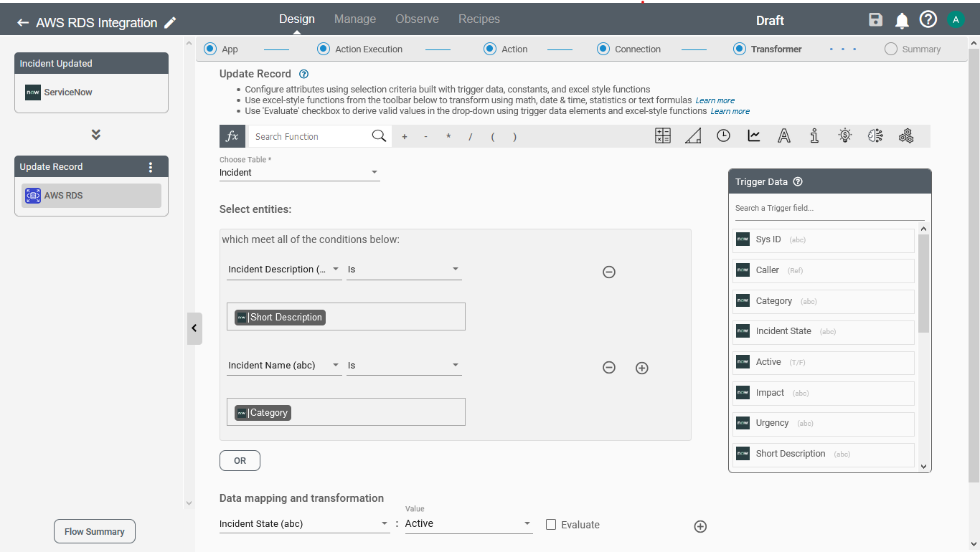The width and height of the screenshot is (980, 552).
Task: Show Trigger Data help icon
Action: [797, 182]
